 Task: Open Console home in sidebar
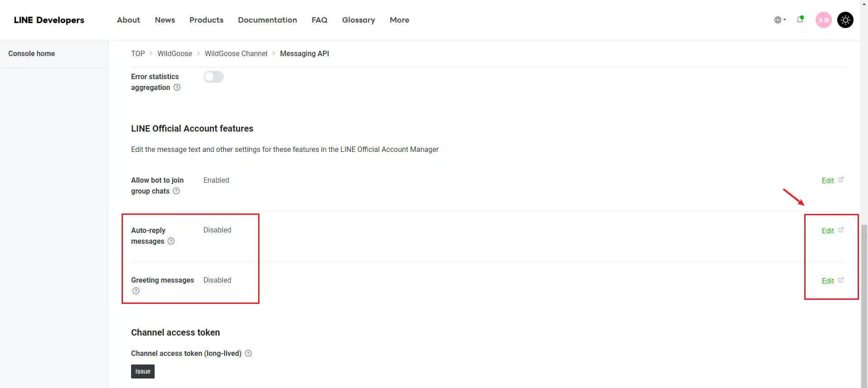[x=32, y=53]
